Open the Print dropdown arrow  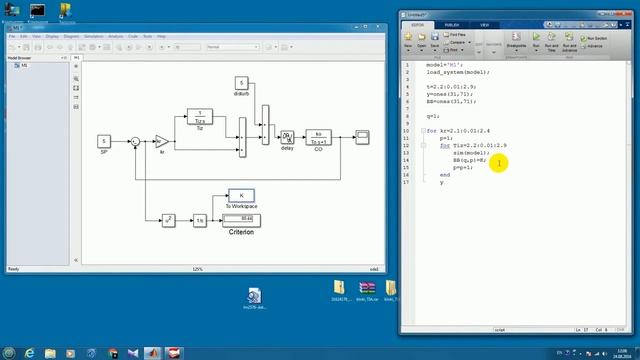click(x=462, y=50)
